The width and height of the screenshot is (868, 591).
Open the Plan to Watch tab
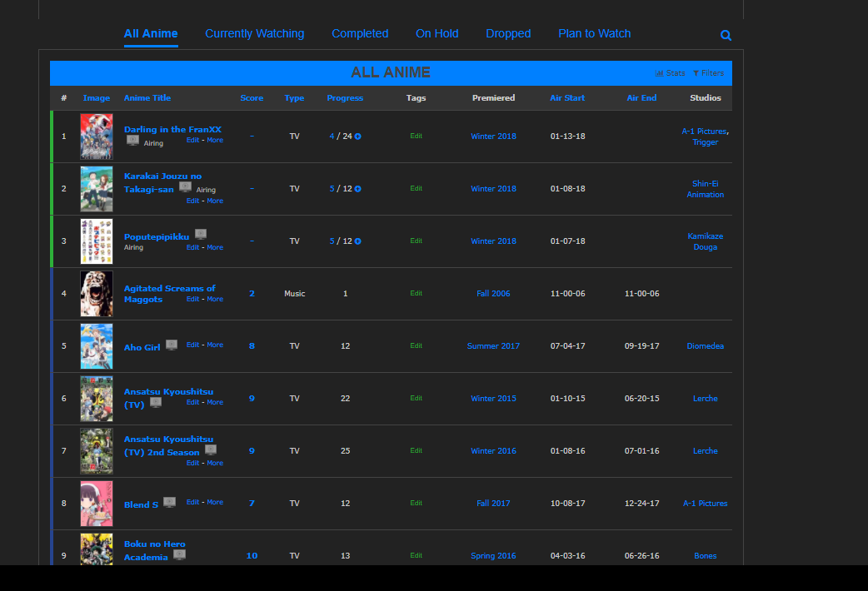click(x=595, y=34)
